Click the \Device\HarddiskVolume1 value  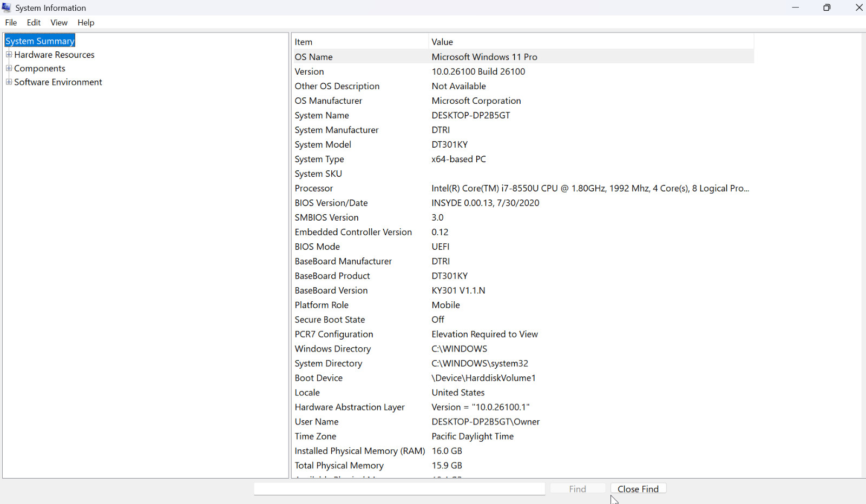tap(483, 378)
